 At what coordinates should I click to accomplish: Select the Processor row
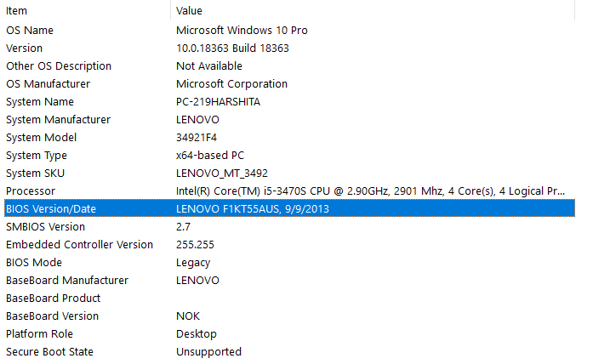click(x=31, y=191)
